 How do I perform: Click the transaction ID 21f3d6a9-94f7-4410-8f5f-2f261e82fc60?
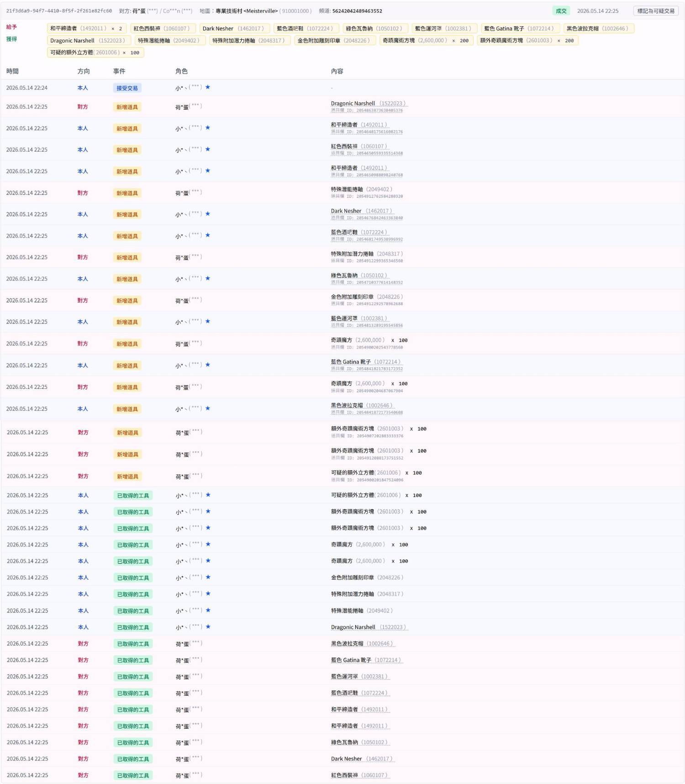[x=59, y=11]
